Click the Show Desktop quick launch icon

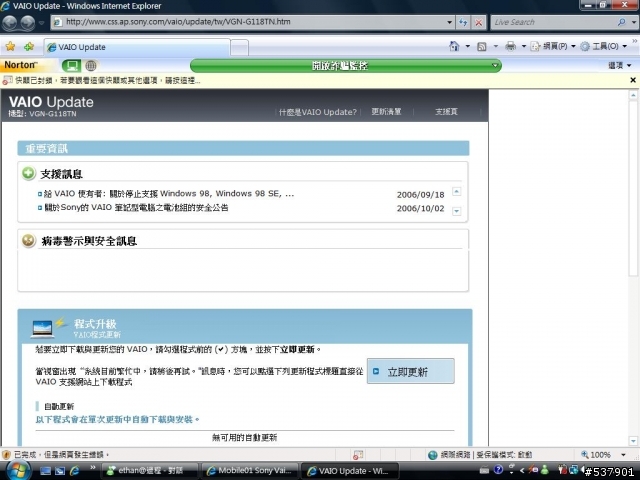pyautogui.click(x=45, y=471)
